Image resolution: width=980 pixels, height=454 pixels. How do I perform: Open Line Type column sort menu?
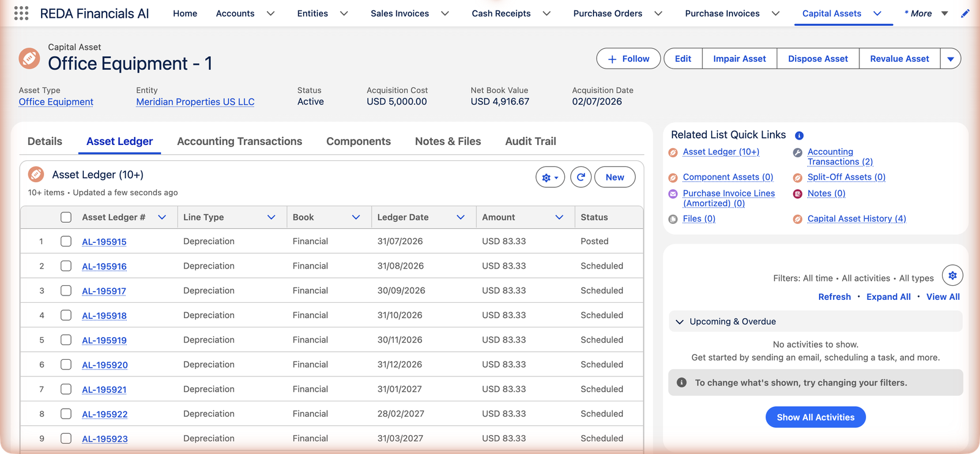pyautogui.click(x=271, y=217)
